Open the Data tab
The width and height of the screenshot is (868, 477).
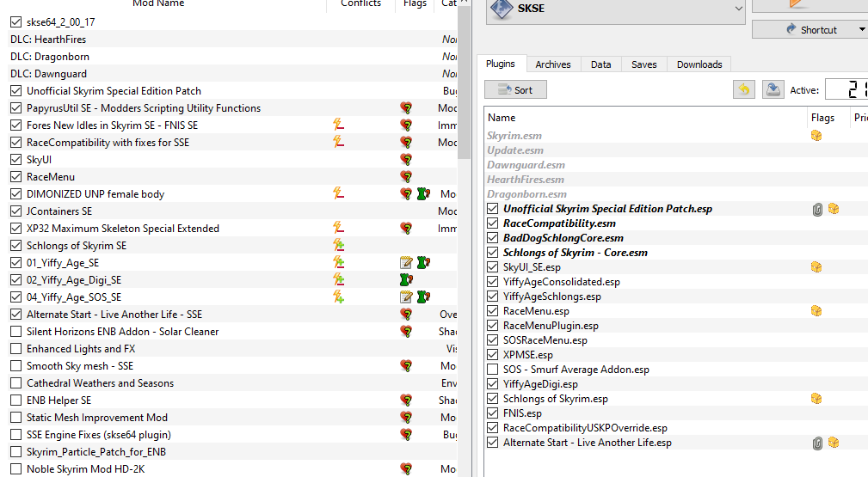pos(600,64)
